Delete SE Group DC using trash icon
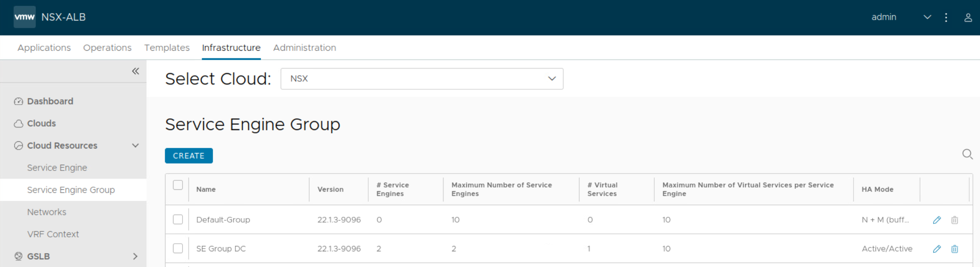The image size is (980, 267). 954,249
